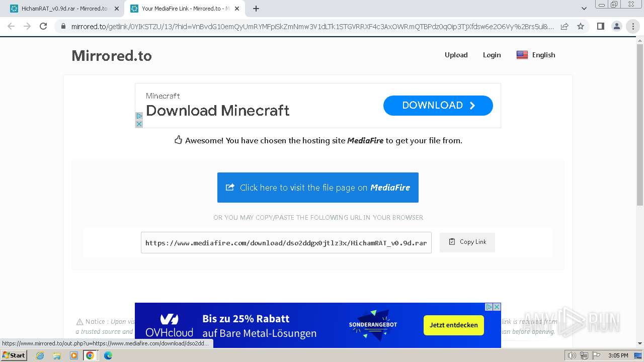Click the MediaFire hosting site text
Viewport: 644px width, 362px height.
click(365, 141)
